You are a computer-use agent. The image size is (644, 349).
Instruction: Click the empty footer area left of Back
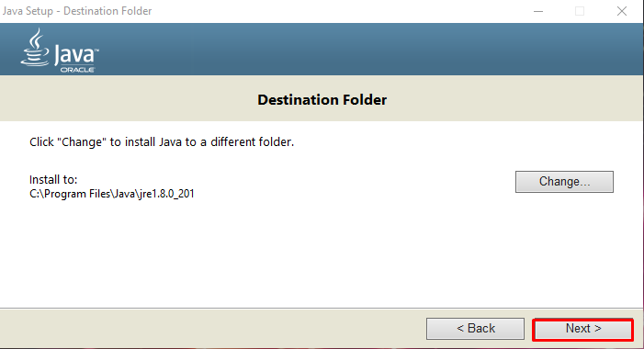(x=211, y=329)
